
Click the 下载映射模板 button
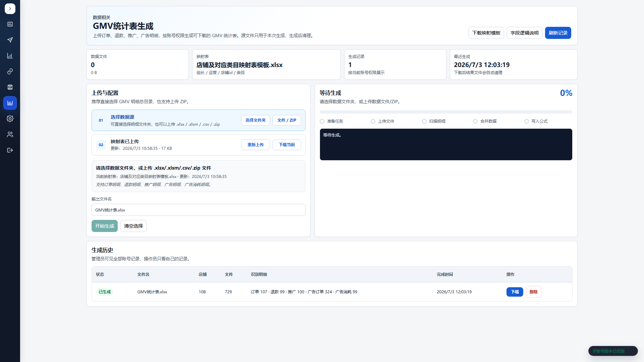pyautogui.click(x=486, y=33)
